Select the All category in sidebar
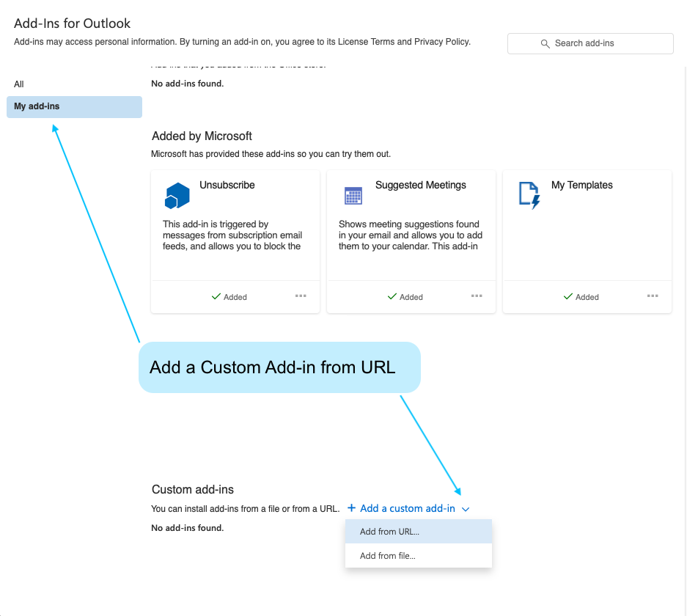The image size is (687, 616). coord(19,84)
